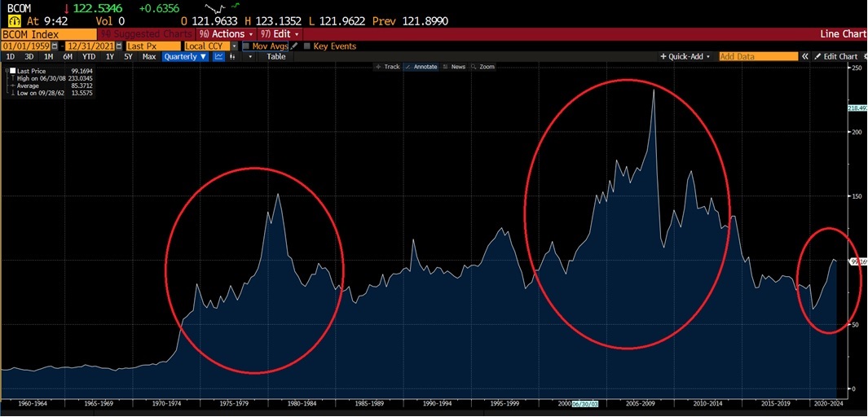Image resolution: width=868 pixels, height=417 pixels.
Task: Open chart settings gear icon at far right
Action: tap(866, 56)
